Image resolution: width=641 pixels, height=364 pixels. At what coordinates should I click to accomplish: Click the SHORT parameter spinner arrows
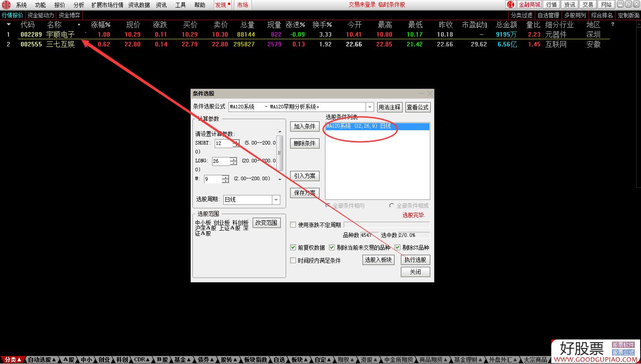[x=237, y=144]
